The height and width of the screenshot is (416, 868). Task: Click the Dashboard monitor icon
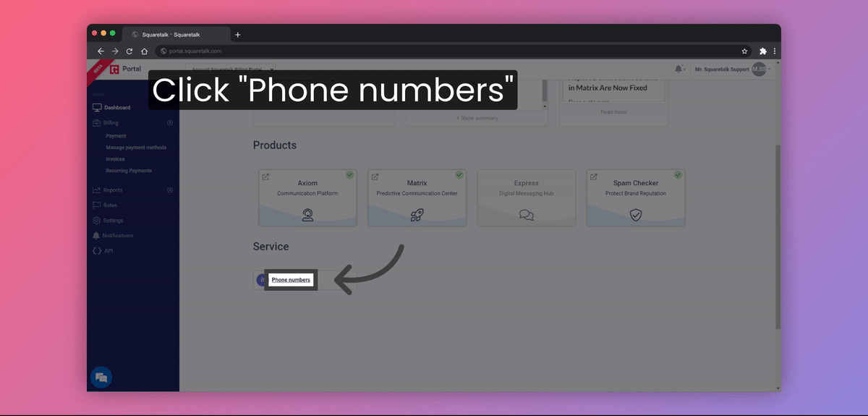[97, 108]
